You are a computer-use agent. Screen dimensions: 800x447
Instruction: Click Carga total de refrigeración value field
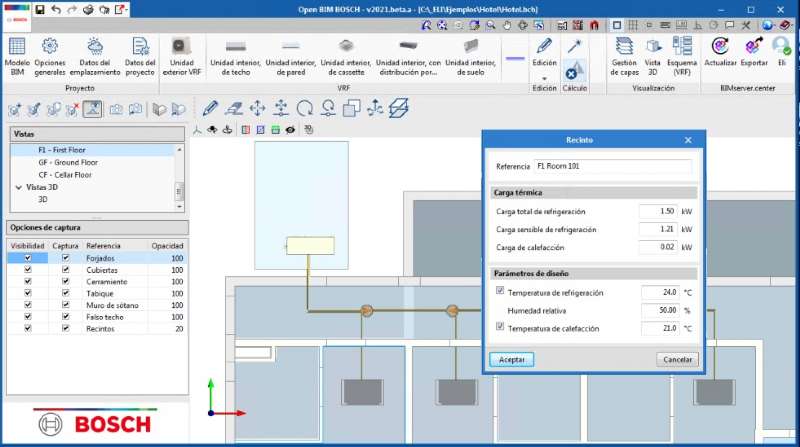pyautogui.click(x=659, y=211)
